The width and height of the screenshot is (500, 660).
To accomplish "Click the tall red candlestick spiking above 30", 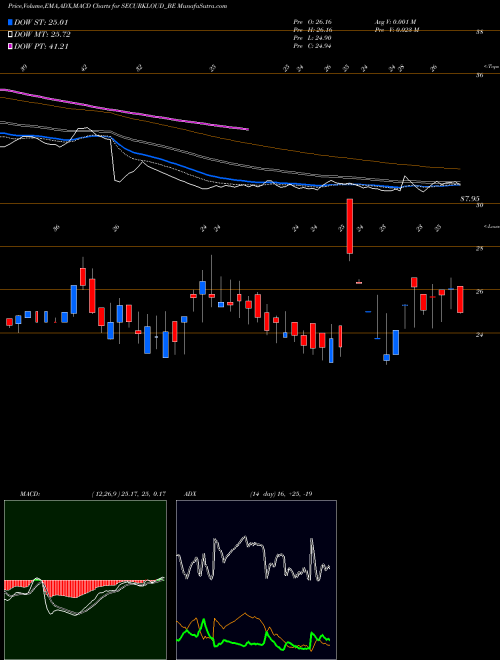I will pyautogui.click(x=349, y=226).
